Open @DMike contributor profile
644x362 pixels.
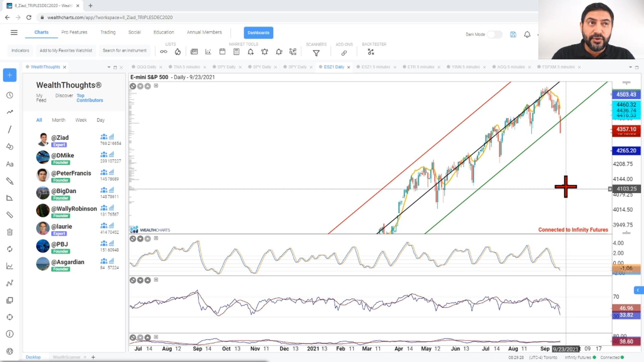[62, 156]
